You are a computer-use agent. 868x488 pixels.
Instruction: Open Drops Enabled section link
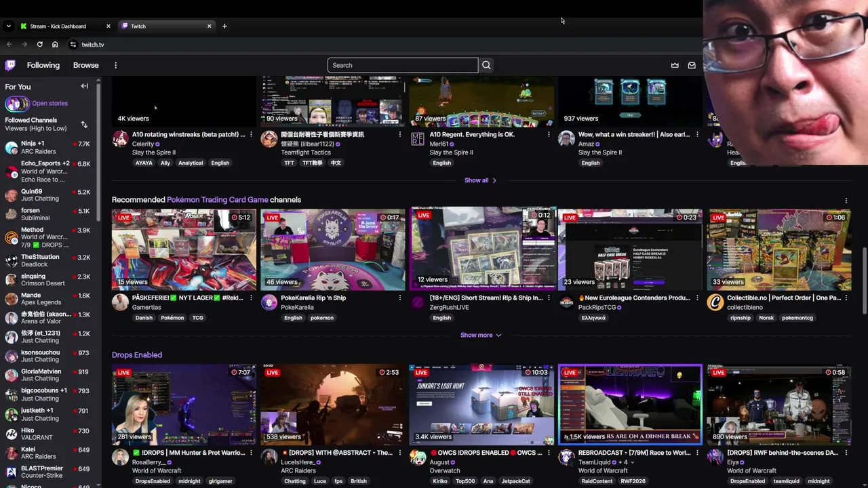click(137, 354)
